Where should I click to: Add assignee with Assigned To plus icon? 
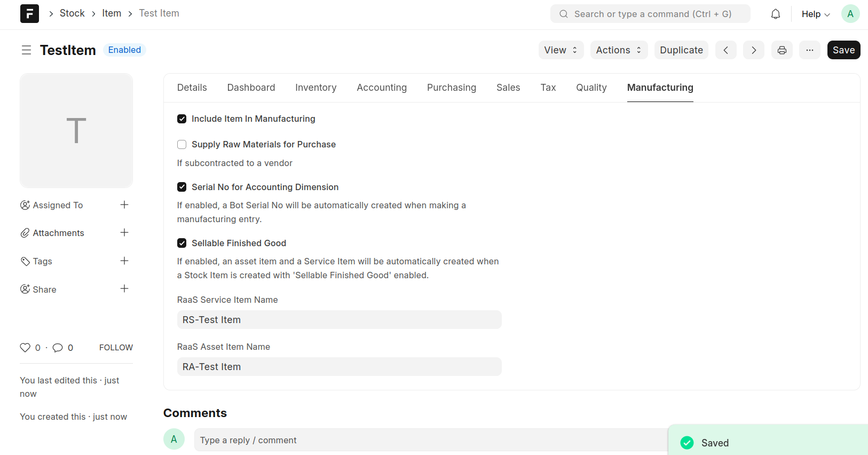coord(124,205)
